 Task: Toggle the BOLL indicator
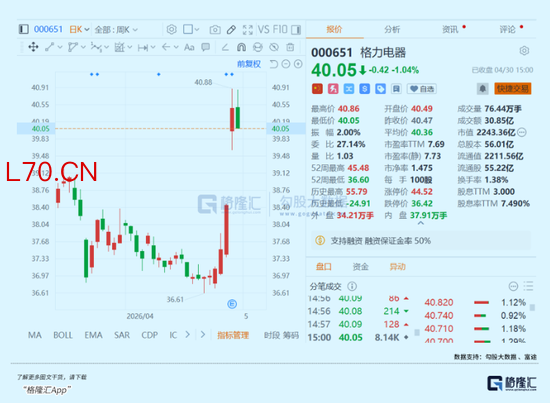pos(63,335)
